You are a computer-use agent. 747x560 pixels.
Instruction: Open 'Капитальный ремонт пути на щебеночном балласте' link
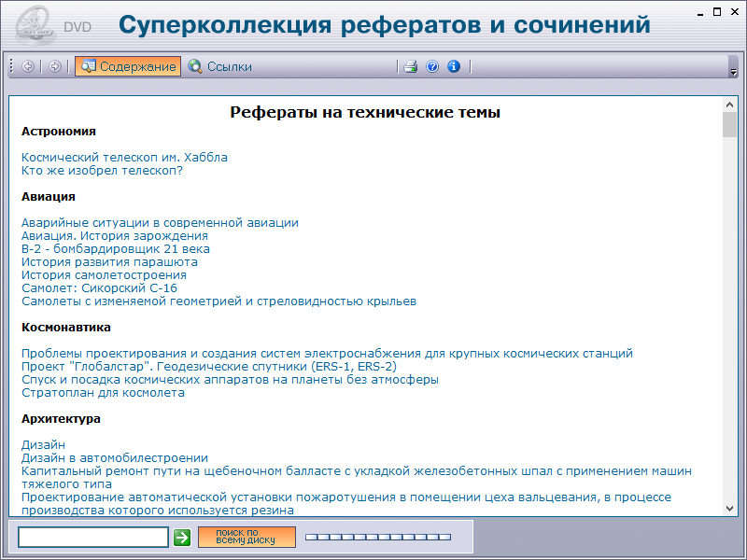pos(357,478)
